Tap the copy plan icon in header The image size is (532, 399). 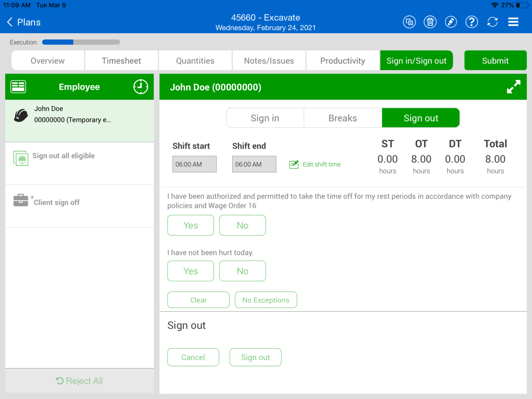409,22
